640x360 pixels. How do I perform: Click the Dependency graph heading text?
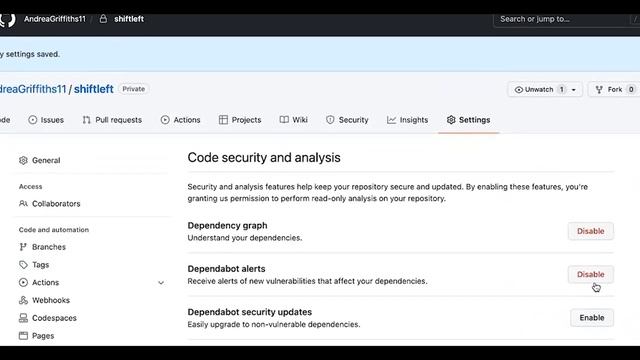click(x=227, y=226)
